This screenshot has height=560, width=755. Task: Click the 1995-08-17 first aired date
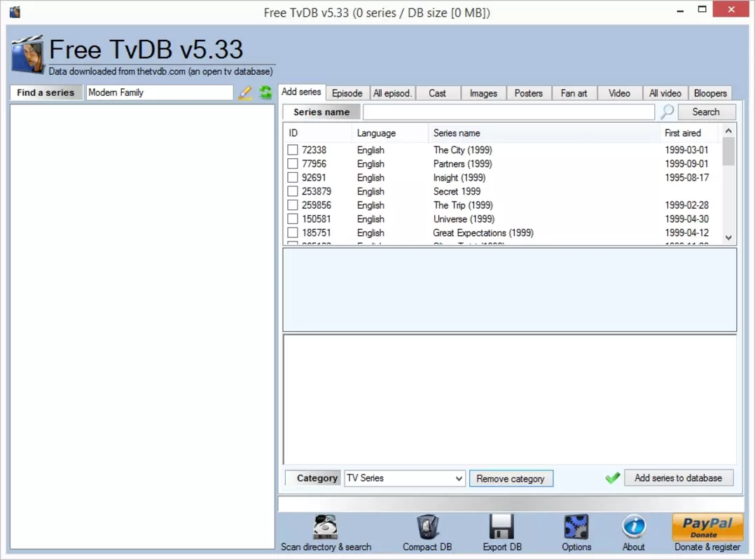pyautogui.click(x=686, y=178)
